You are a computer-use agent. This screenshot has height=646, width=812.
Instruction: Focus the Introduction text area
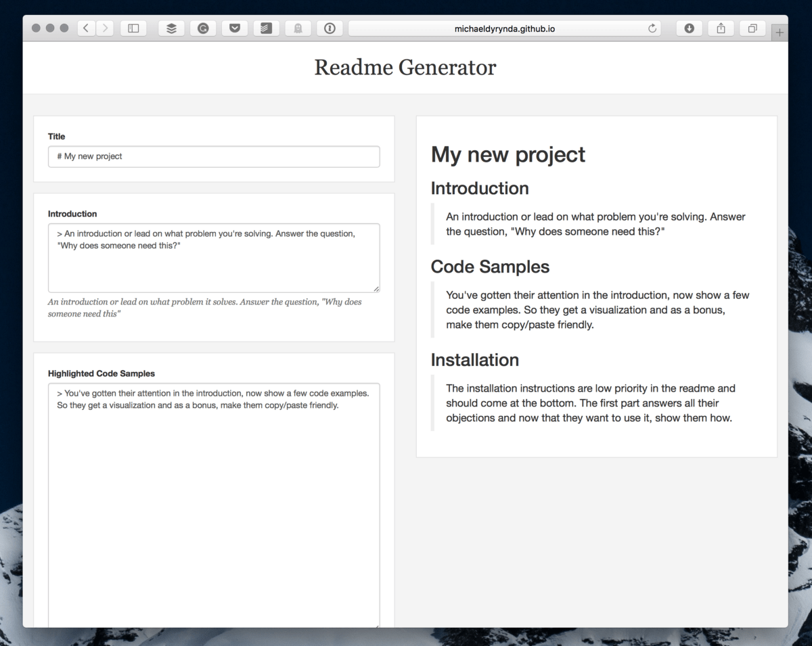[x=214, y=264]
